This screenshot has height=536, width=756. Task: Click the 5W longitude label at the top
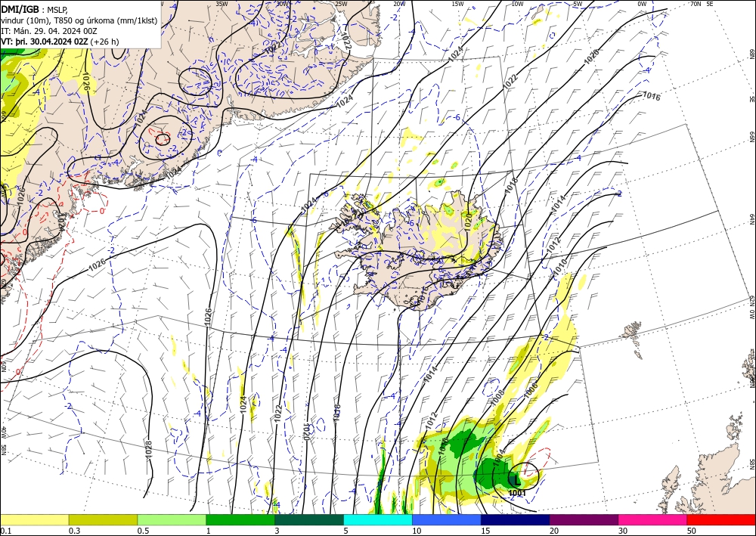point(578,4)
